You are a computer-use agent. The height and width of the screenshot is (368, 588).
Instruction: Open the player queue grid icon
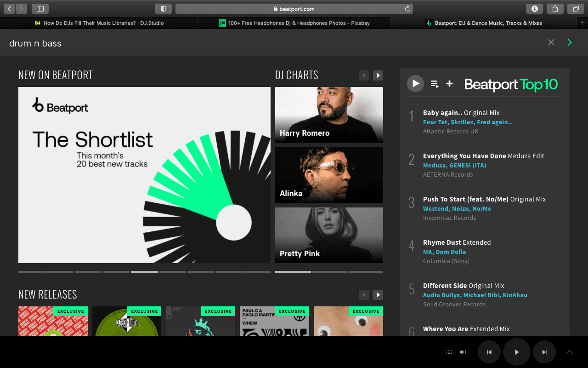pos(449,352)
